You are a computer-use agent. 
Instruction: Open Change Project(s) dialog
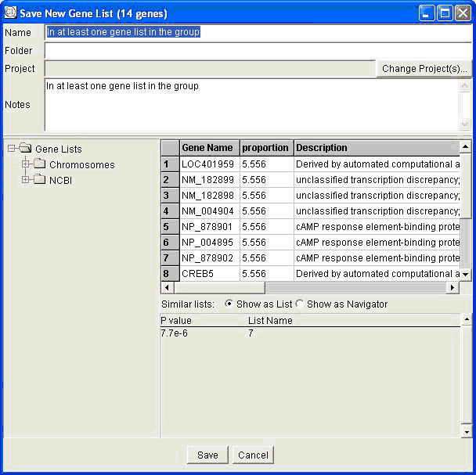tap(424, 69)
